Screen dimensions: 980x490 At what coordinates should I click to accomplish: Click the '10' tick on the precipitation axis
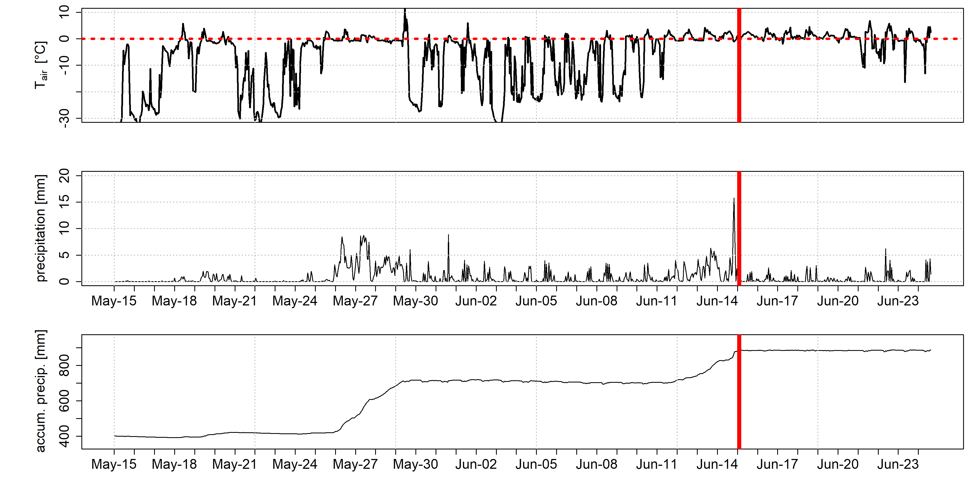[x=64, y=228]
